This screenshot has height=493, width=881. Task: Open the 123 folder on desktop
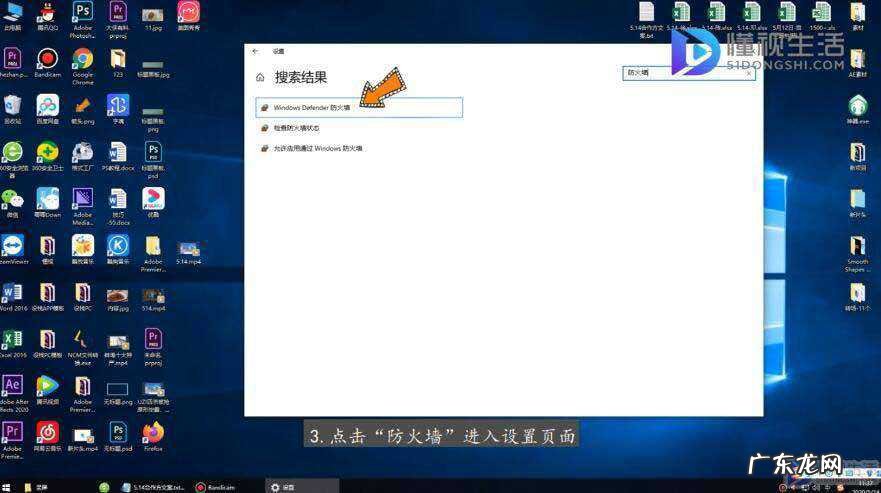click(118, 63)
